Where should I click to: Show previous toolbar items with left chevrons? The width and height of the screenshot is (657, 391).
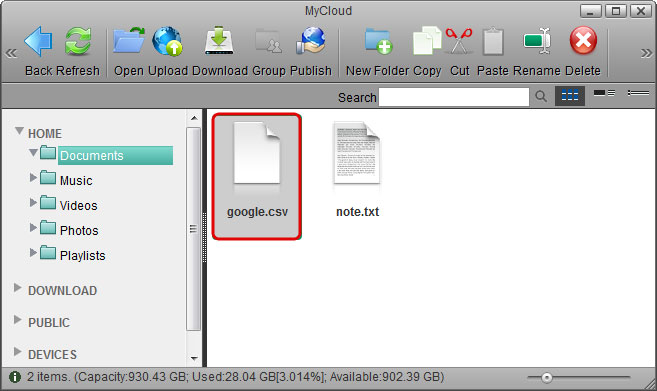click(11, 53)
